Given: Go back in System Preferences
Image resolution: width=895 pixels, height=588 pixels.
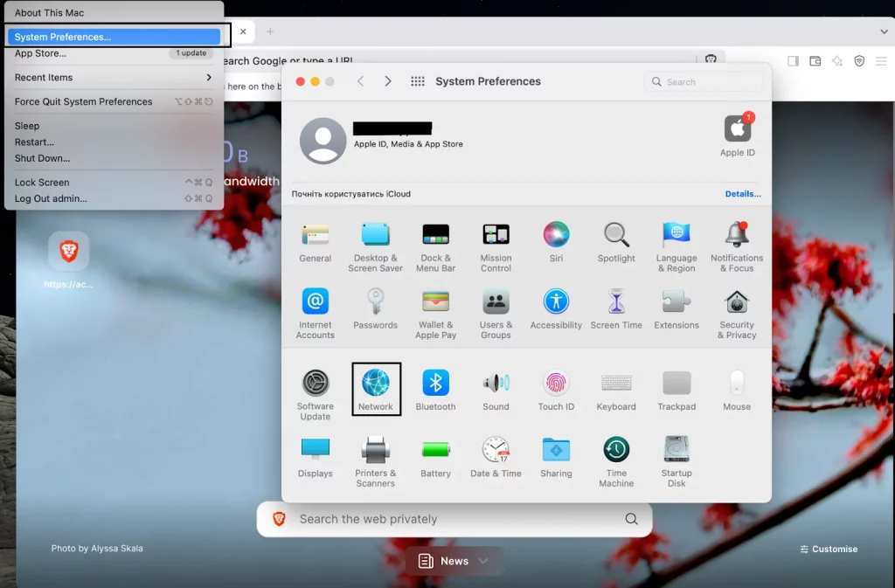Looking at the screenshot, I should pyautogui.click(x=360, y=81).
